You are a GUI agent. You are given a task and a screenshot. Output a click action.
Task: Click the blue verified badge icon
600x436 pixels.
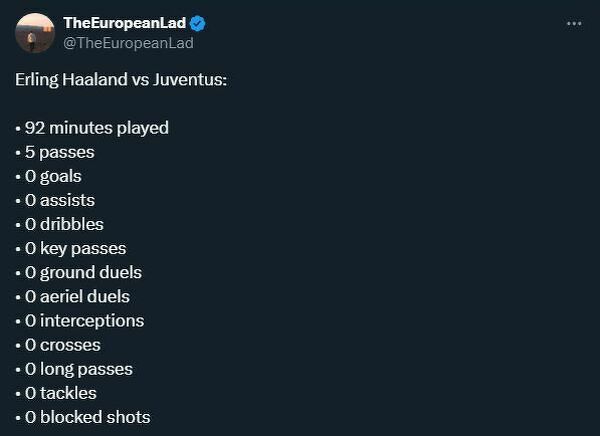point(200,23)
